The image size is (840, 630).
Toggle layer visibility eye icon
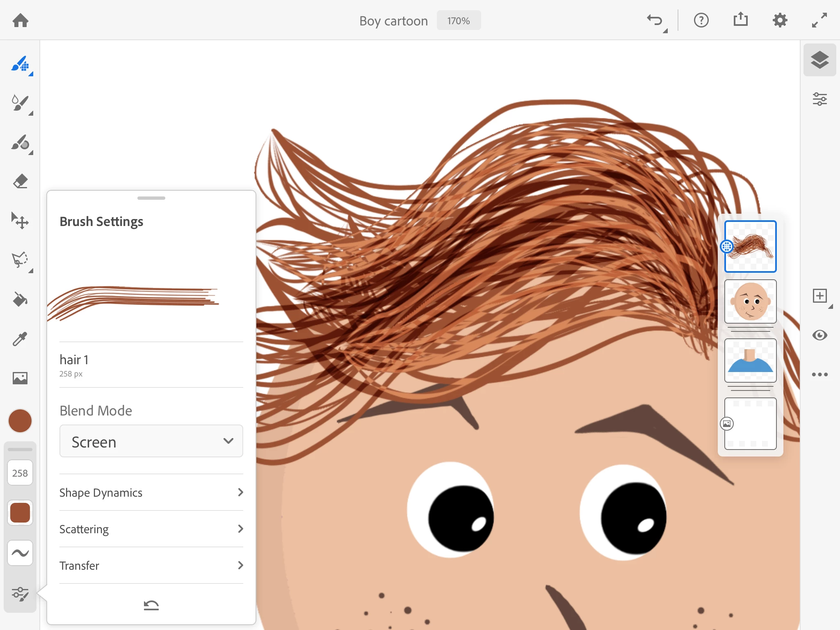[819, 335]
